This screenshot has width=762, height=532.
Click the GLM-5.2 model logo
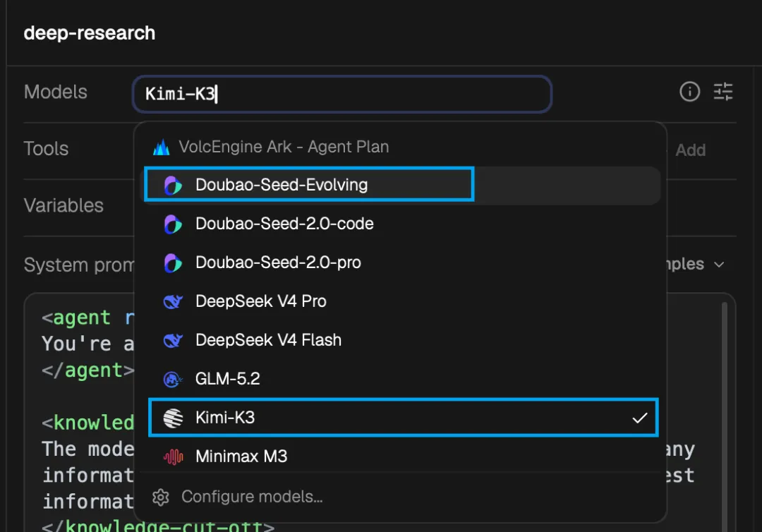[x=173, y=379]
